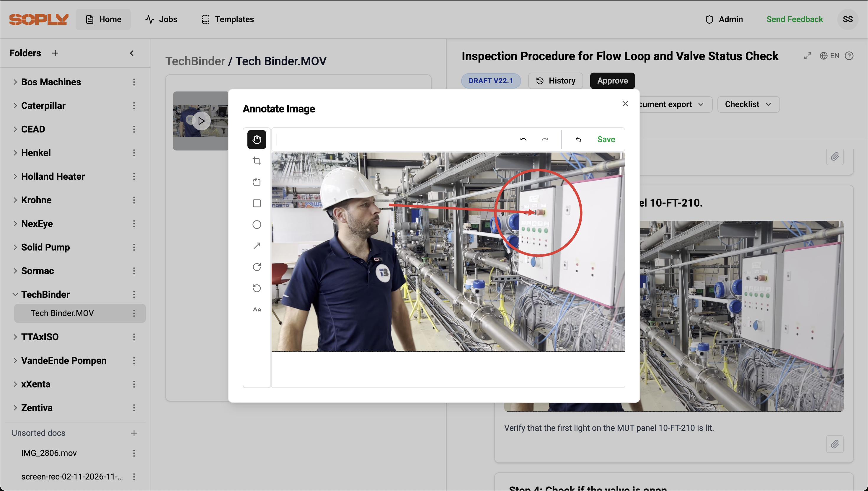This screenshot has width=868, height=491.
Task: Select the crop tool in annotator
Action: coord(257,161)
